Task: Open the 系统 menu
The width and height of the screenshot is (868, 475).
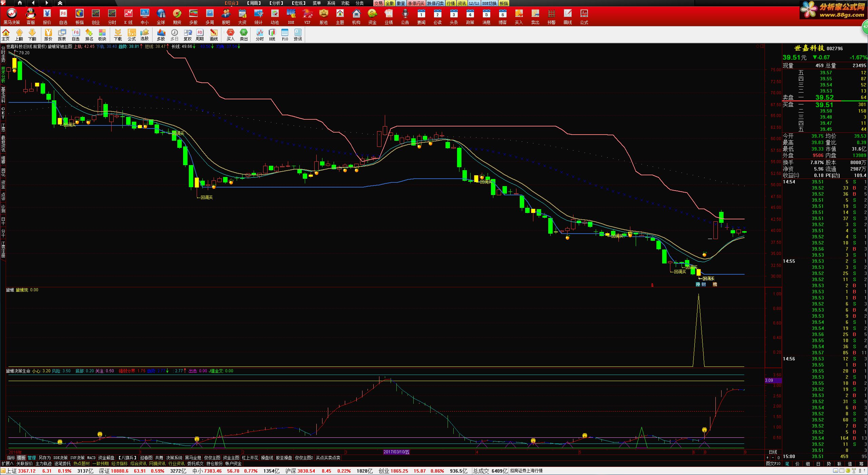Action: coord(331,3)
